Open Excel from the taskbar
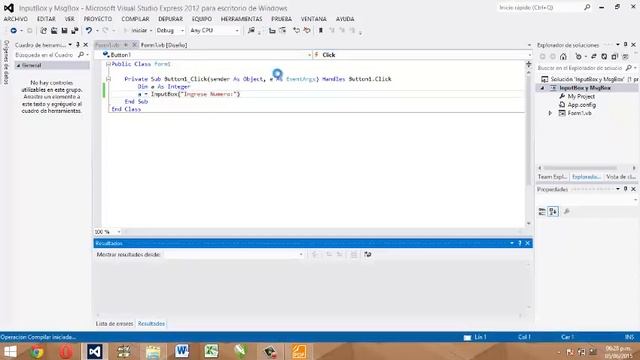Image resolution: width=640 pixels, height=360 pixels. pos(211,351)
